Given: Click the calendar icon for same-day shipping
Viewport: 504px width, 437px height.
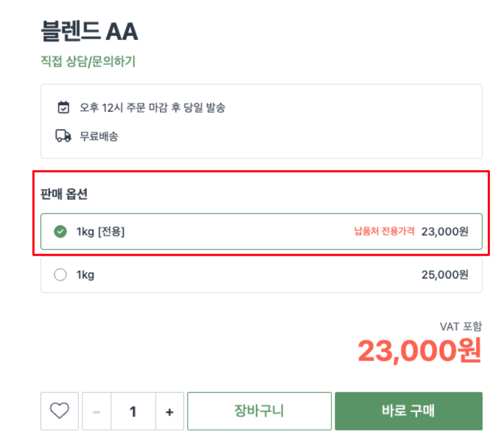Looking at the screenshot, I should coord(63,107).
